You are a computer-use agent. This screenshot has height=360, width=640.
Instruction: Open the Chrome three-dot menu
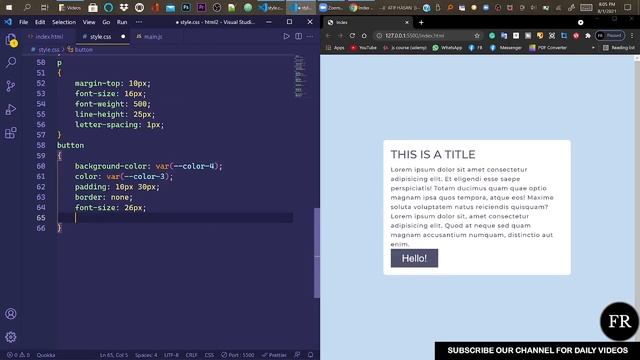pyautogui.click(x=632, y=36)
